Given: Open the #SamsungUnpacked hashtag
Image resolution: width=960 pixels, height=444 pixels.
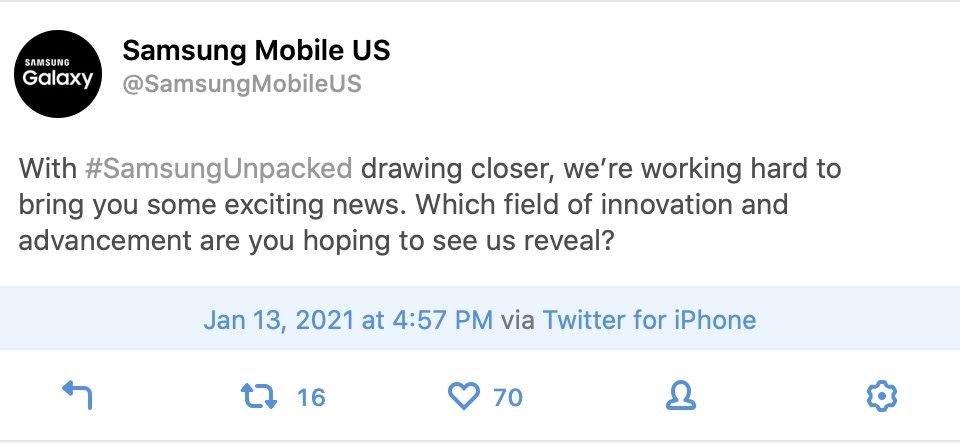Looking at the screenshot, I should (219, 169).
